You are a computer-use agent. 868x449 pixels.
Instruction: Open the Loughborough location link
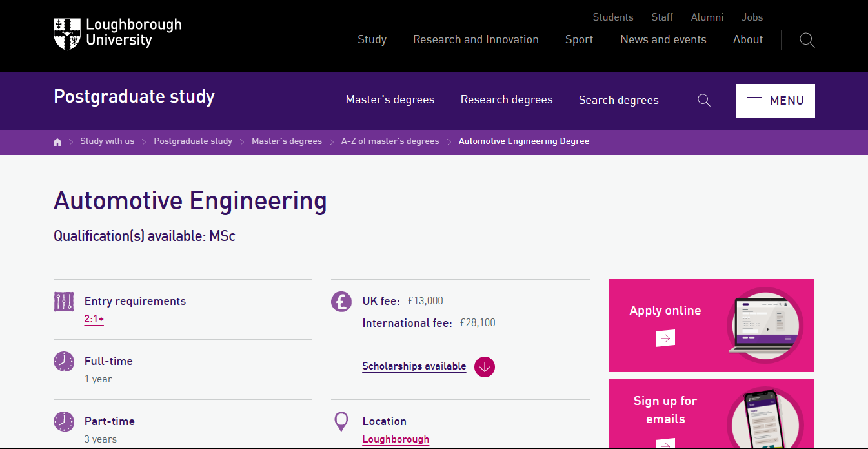395,439
